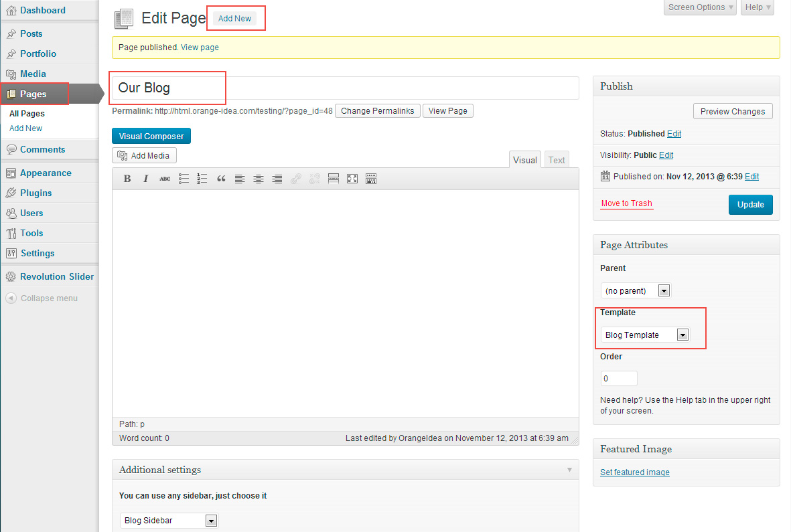The height and width of the screenshot is (532, 791).
Task: Open the Posts menu
Action: point(50,33)
